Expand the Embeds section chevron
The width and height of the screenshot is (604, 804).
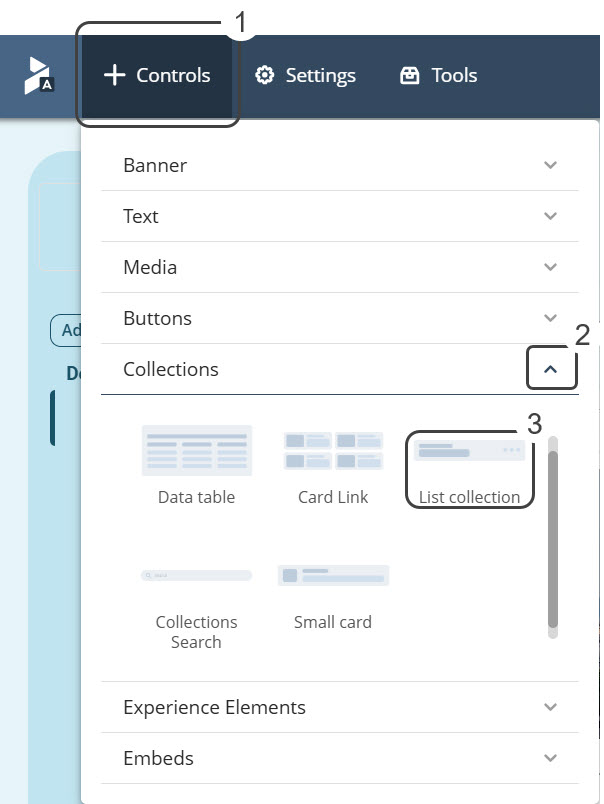pos(550,758)
